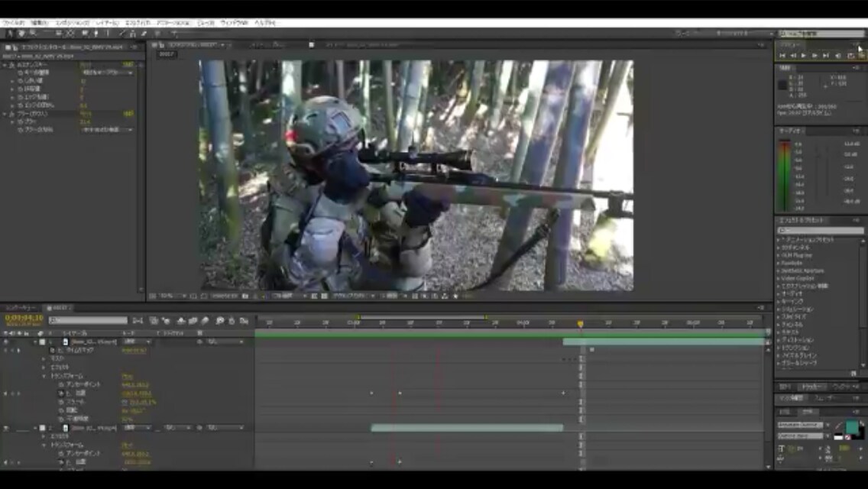This screenshot has height=489, width=868.
Task: Open コンポジション menu
Action: (72, 23)
